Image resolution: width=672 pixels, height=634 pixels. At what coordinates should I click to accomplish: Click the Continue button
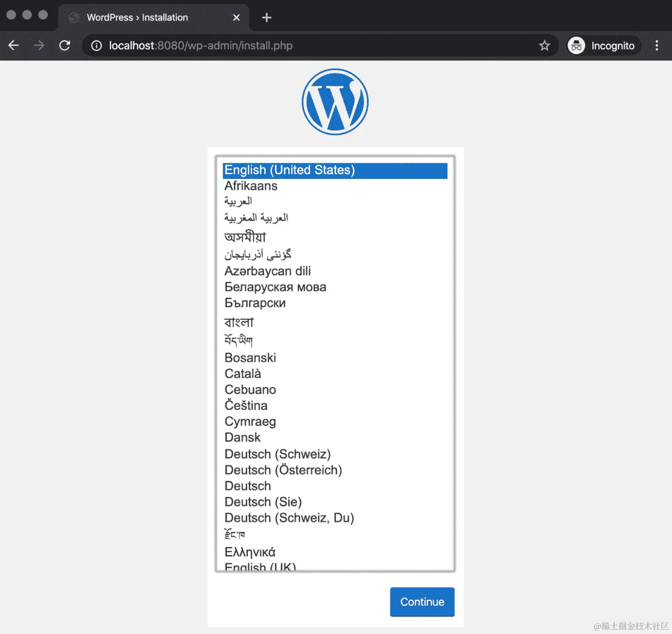coord(421,602)
